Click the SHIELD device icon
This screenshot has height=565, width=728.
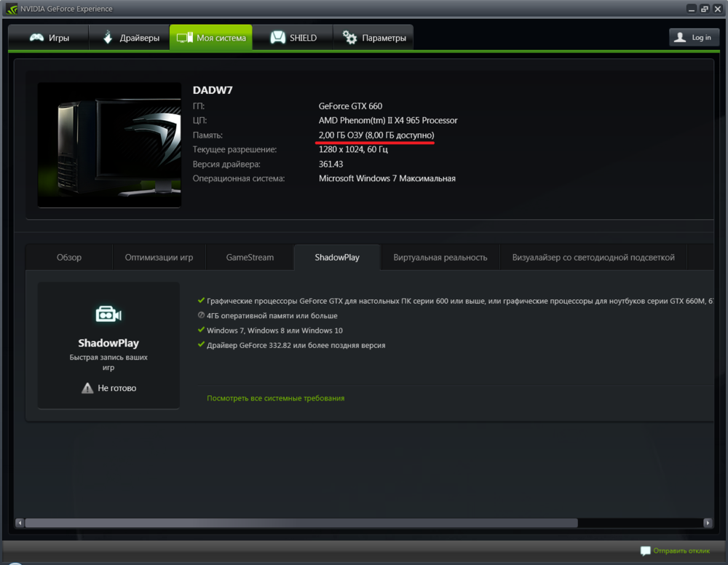[x=277, y=38]
